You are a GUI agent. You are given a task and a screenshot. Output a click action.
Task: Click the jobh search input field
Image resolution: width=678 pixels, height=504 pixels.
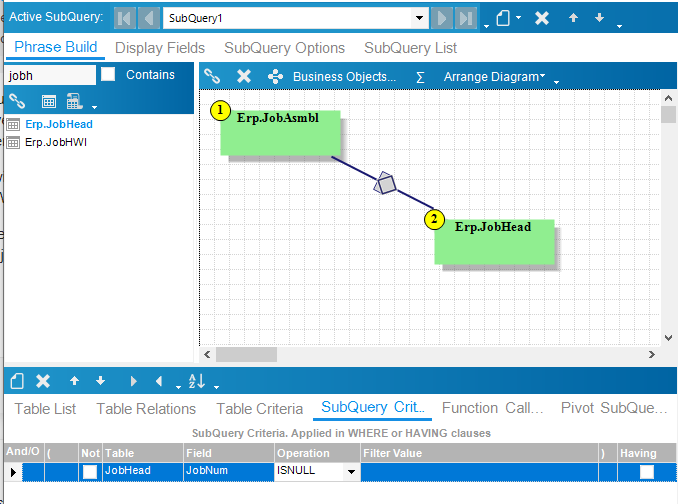(x=50, y=75)
